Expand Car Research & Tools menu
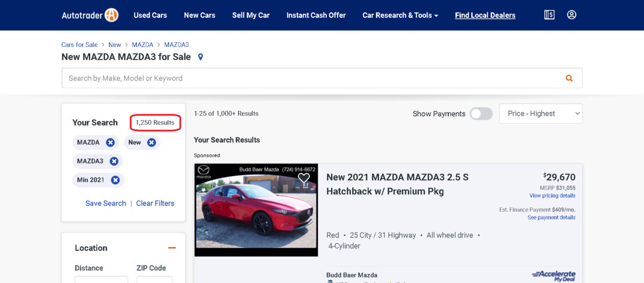 [400, 15]
